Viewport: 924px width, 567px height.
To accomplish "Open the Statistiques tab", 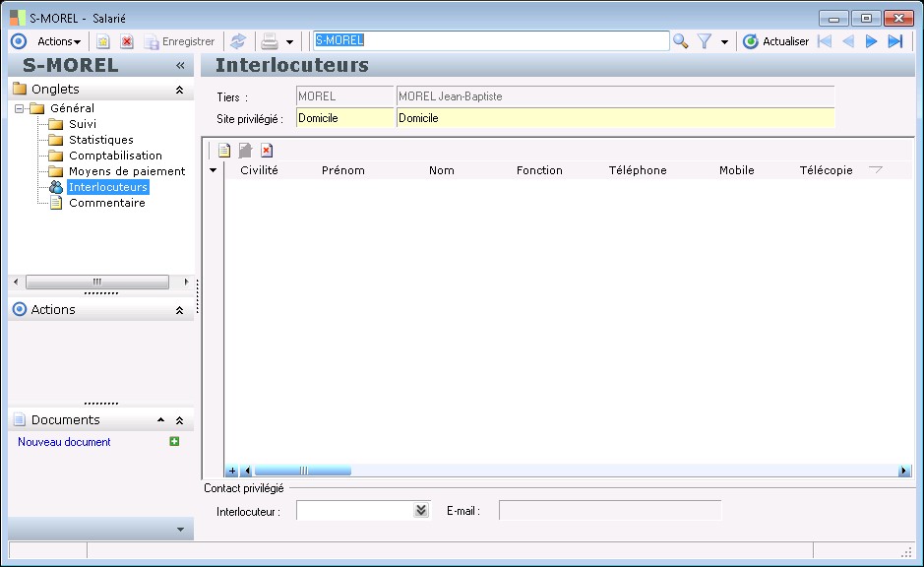I will point(101,140).
